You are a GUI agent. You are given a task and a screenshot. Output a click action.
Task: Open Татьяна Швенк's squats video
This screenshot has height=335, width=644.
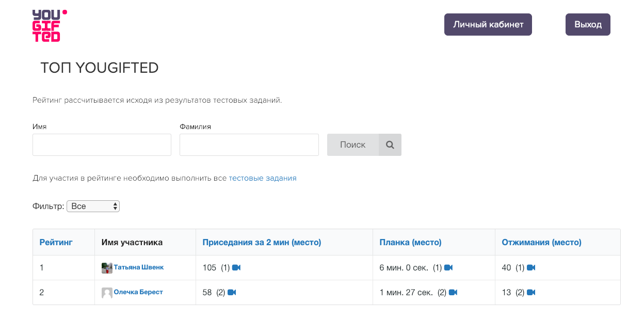coord(236,267)
